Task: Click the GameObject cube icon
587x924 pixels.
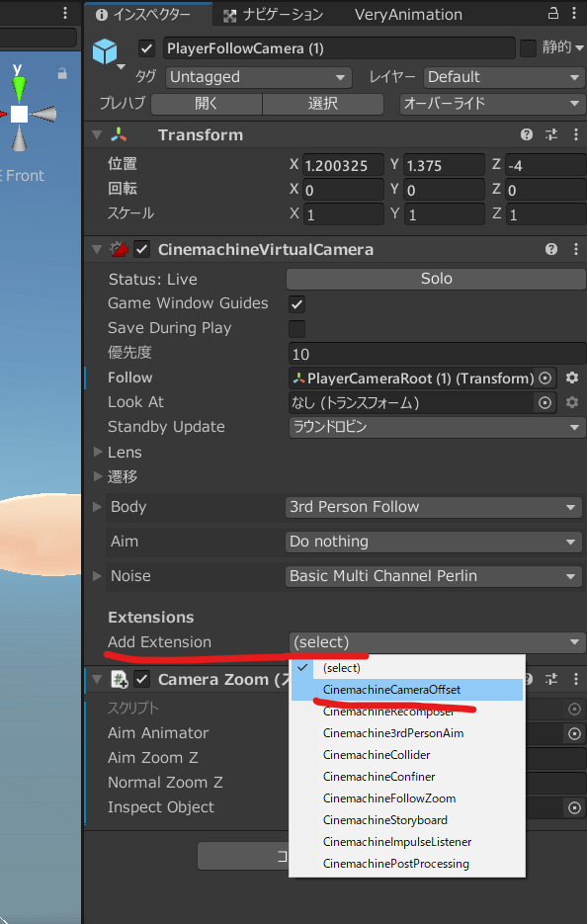Action: coord(105,51)
